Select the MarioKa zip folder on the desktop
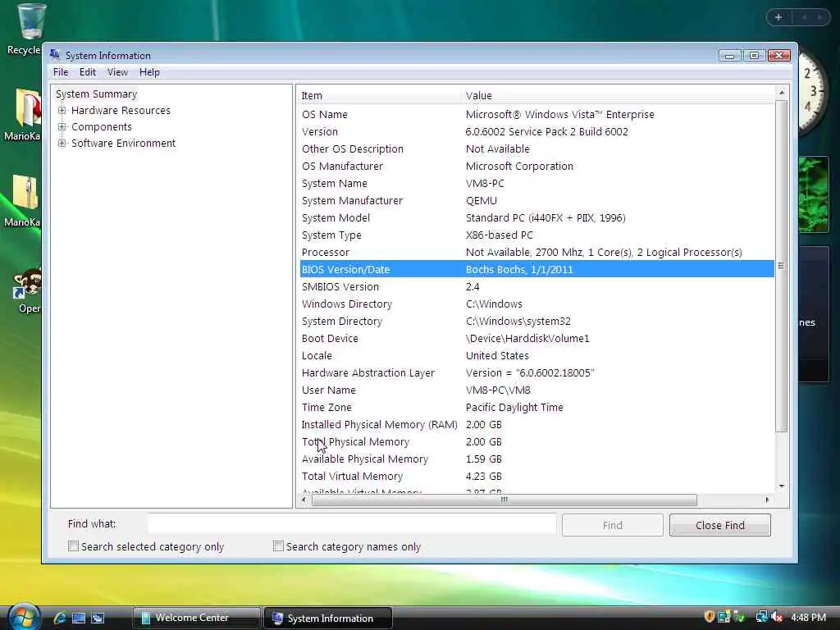 tap(22, 201)
